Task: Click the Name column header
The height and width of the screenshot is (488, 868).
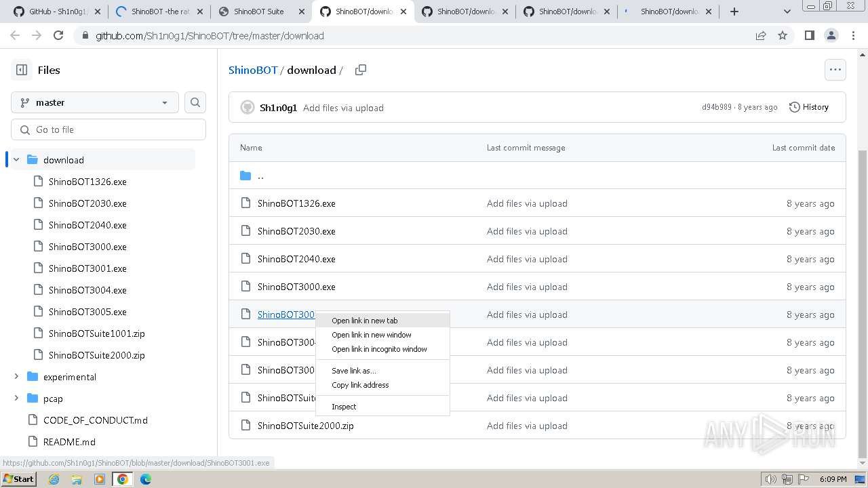Action: pyautogui.click(x=251, y=148)
